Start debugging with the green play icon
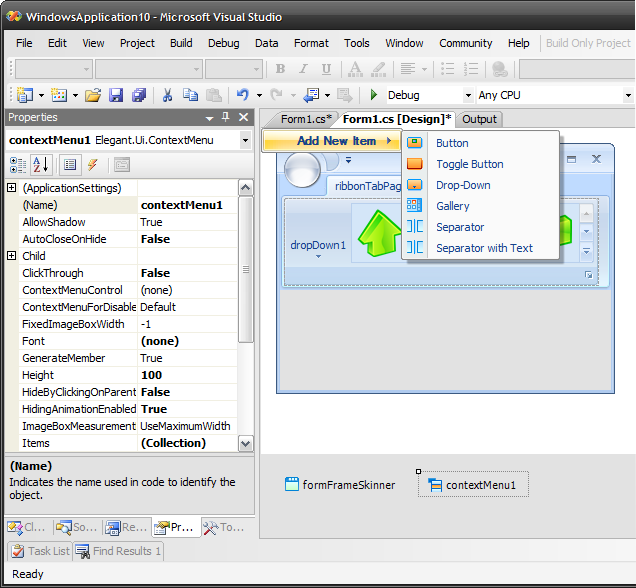636x588 pixels. [x=374, y=95]
